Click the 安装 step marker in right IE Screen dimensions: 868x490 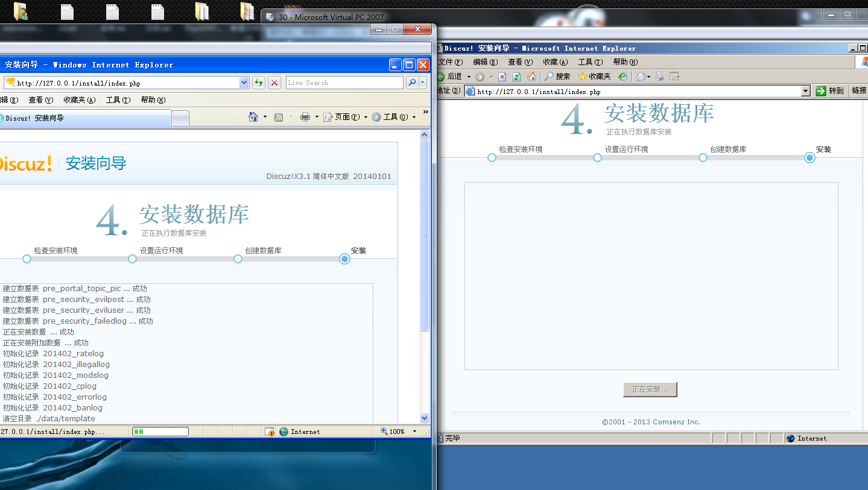click(809, 157)
